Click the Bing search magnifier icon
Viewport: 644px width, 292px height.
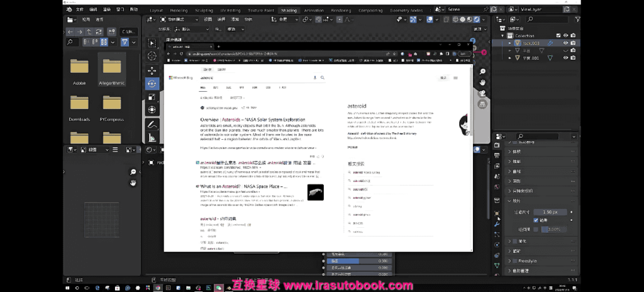323,77
